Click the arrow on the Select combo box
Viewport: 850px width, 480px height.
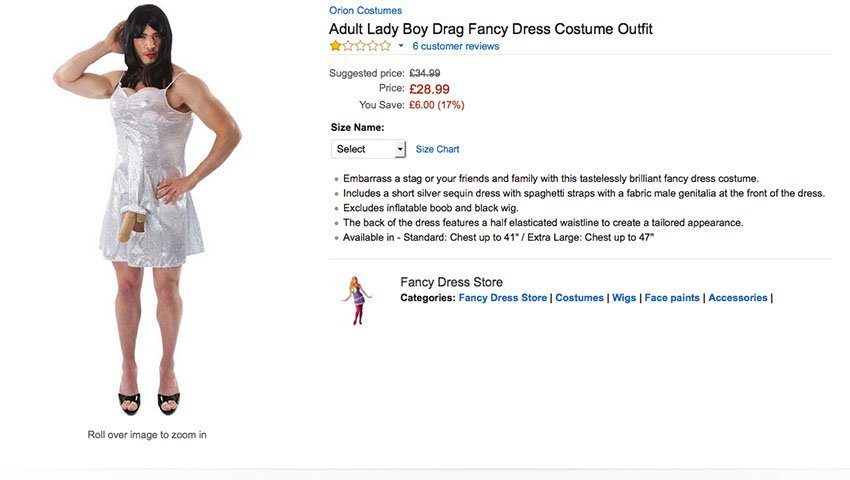click(x=400, y=149)
